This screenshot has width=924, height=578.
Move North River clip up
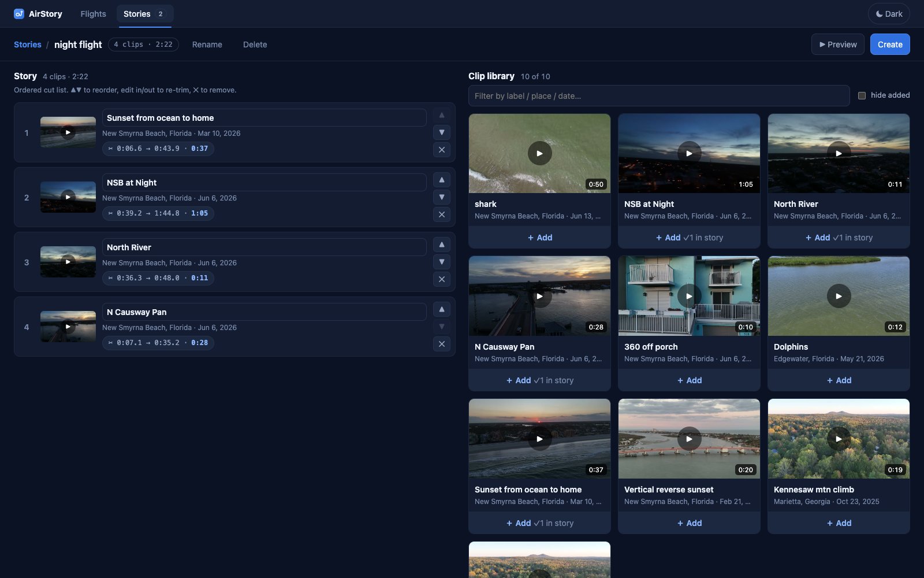click(x=442, y=244)
